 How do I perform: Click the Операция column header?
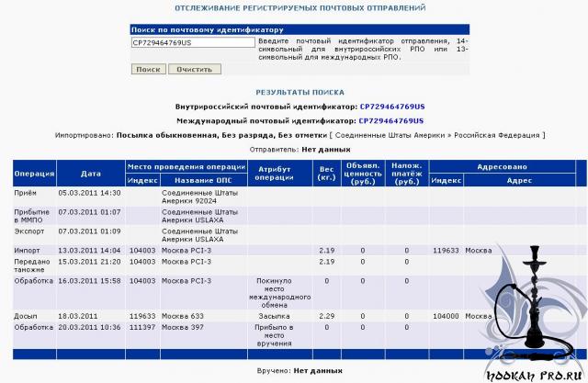coord(35,174)
